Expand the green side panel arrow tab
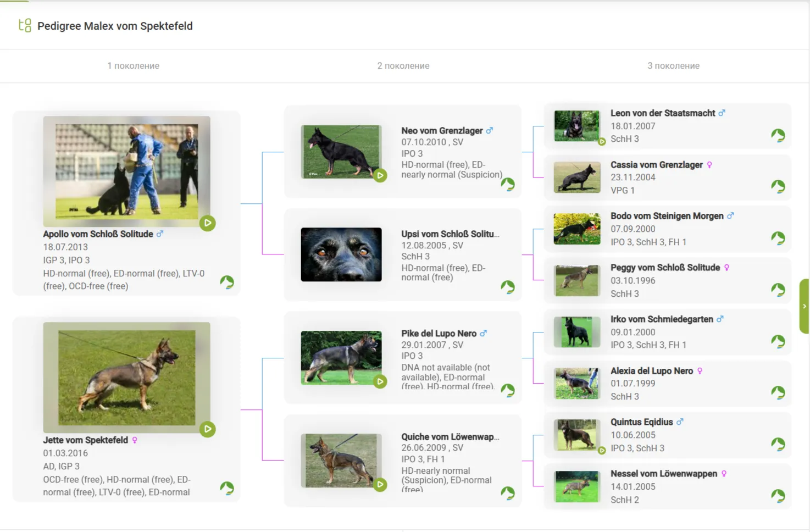810x532 pixels. click(805, 306)
